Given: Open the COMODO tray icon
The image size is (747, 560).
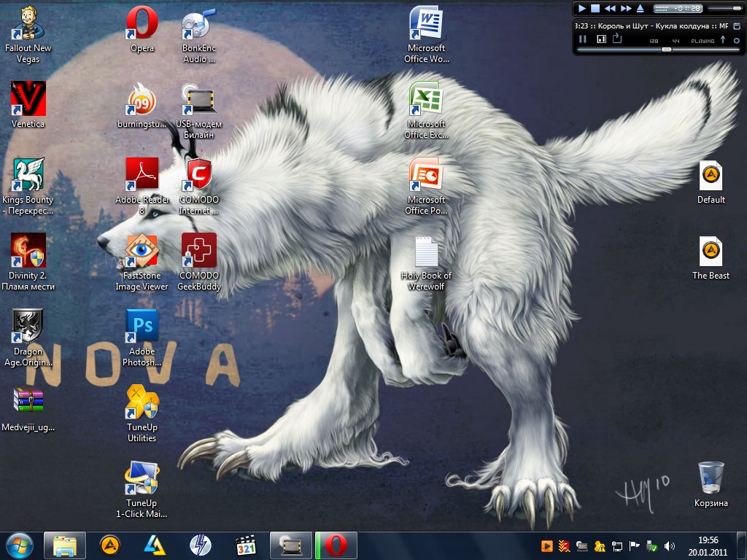Looking at the screenshot, I should coord(565,546).
